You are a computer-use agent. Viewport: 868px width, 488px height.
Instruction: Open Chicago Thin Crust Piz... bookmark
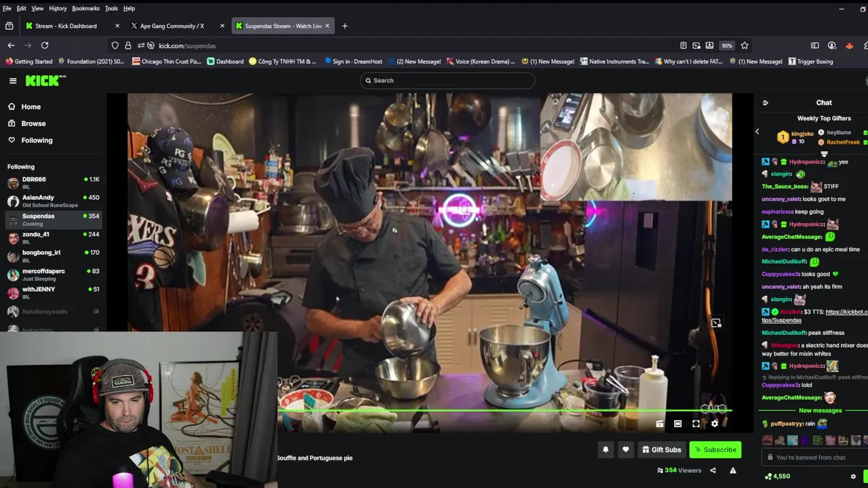click(x=167, y=62)
